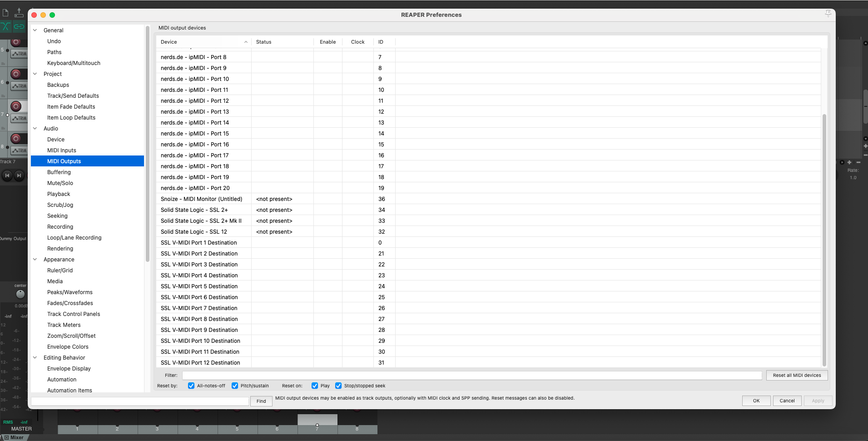868x441 pixels.
Task: Arm record on track 6
Action: (16, 74)
